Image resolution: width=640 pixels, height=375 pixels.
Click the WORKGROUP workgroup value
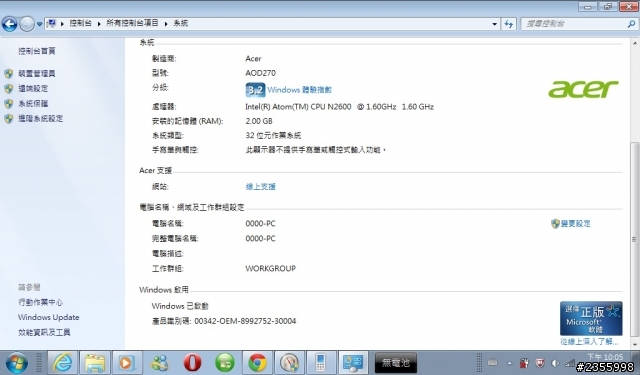tap(270, 268)
